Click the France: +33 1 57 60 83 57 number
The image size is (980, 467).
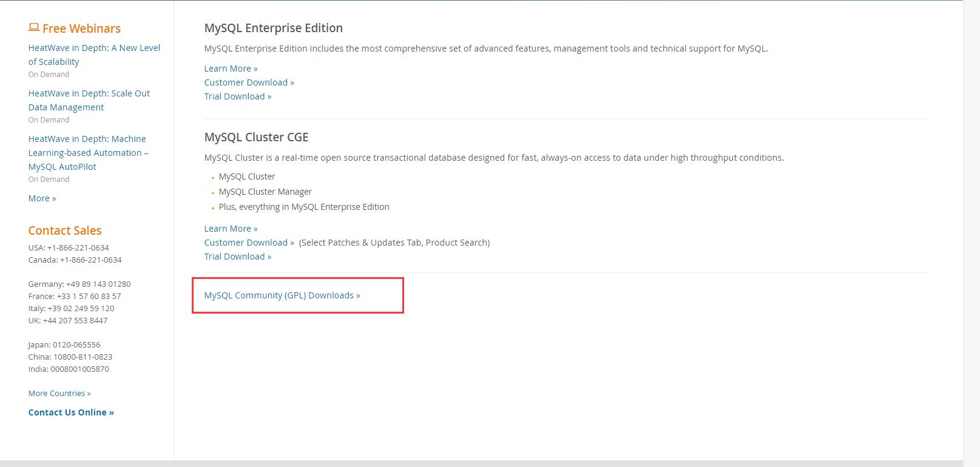(75, 296)
